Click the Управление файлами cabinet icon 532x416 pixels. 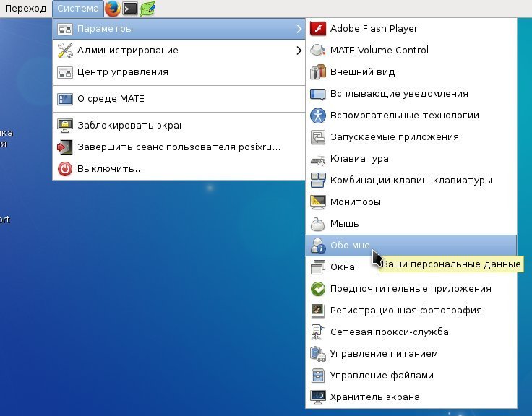pyautogui.click(x=318, y=376)
